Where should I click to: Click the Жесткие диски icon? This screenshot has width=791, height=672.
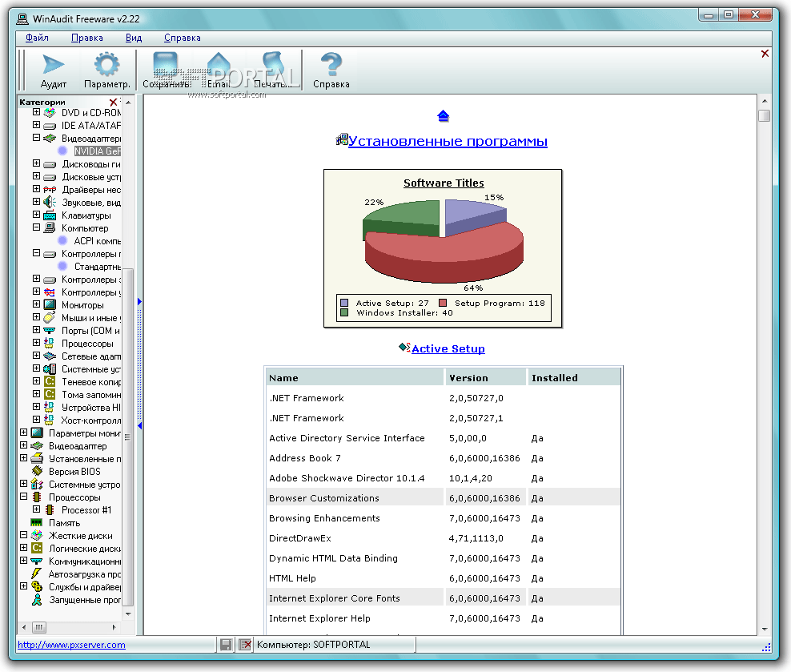pyautogui.click(x=37, y=535)
